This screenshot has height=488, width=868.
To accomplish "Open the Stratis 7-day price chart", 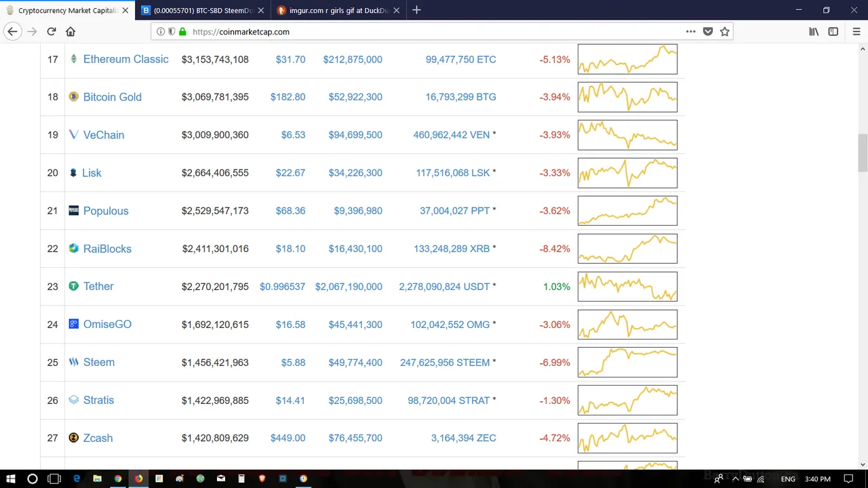I will 627,400.
